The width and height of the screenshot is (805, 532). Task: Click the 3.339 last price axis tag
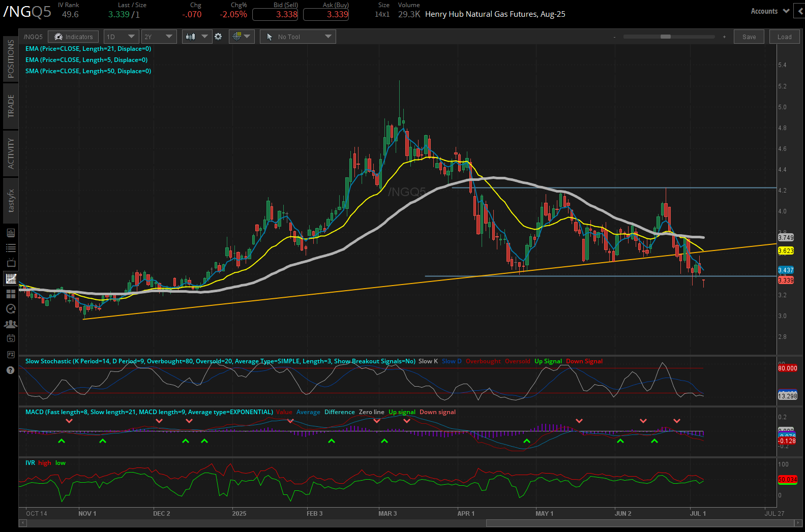click(786, 280)
